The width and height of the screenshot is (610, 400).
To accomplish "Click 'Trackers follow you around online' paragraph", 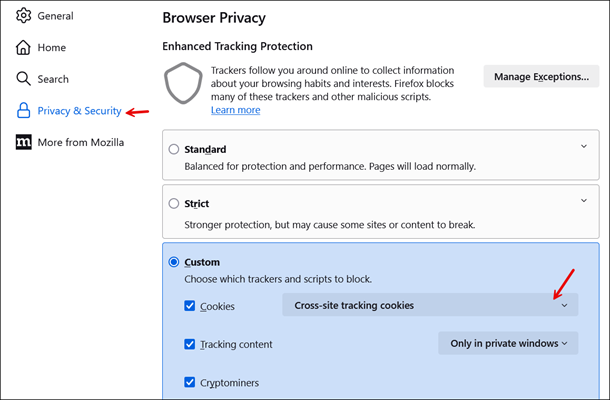I will [332, 83].
